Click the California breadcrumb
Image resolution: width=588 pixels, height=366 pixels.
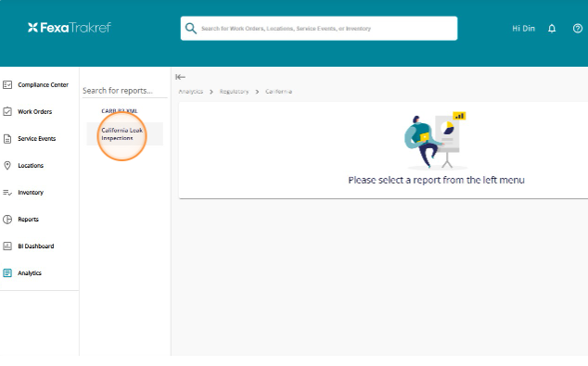point(278,92)
